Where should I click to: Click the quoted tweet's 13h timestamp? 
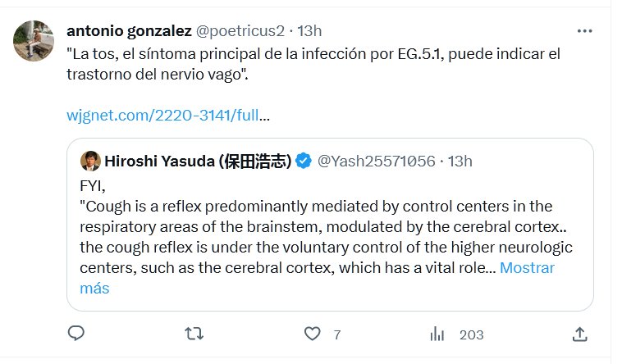[460, 161]
